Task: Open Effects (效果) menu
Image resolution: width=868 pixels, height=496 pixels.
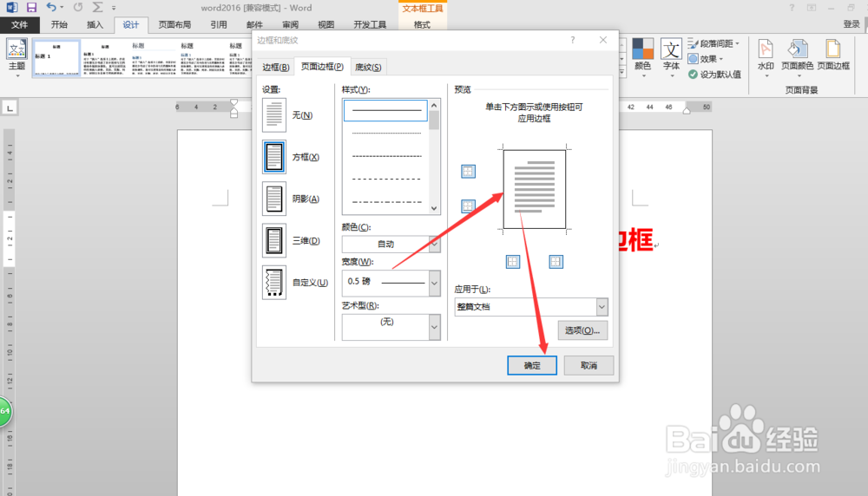Action: 706,59
